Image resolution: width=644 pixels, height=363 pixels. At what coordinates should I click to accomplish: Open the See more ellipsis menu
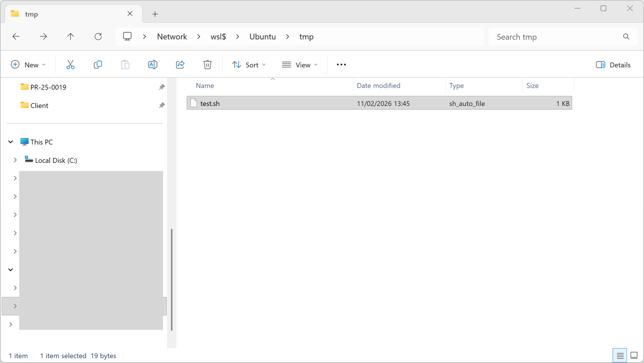(x=341, y=64)
